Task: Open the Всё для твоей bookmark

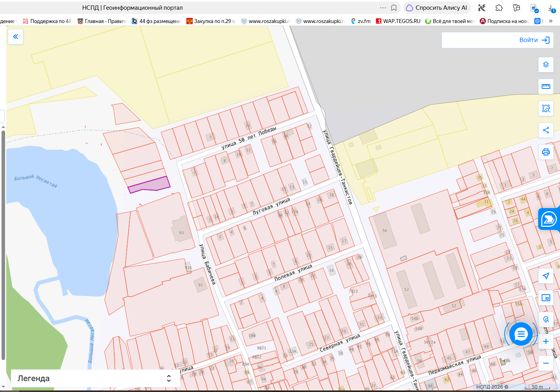Action: (449, 21)
